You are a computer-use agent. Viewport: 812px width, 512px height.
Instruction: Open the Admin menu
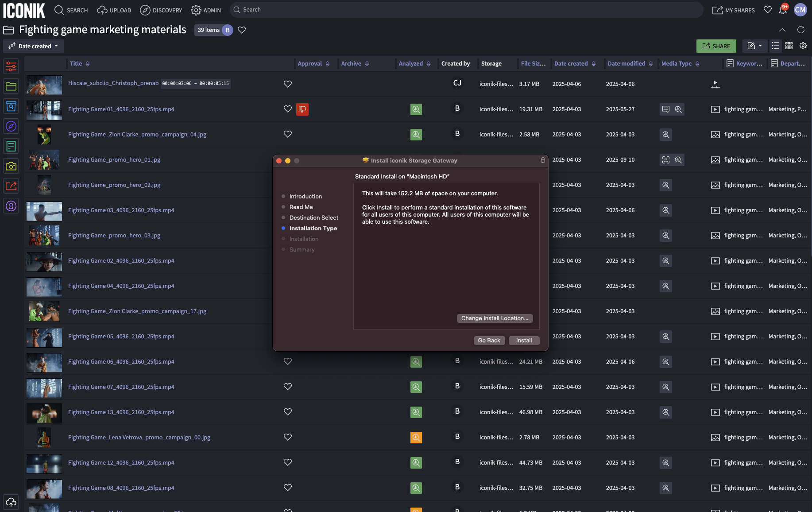point(206,10)
